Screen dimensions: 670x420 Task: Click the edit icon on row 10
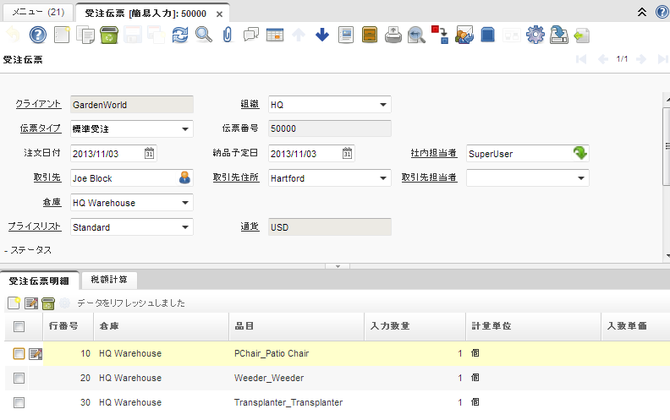35,353
